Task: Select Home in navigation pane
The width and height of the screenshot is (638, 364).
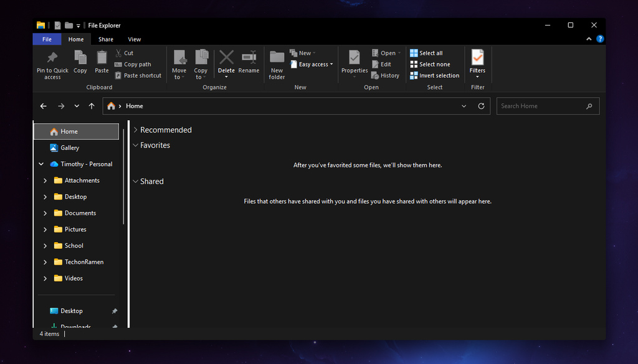Action: (x=77, y=132)
